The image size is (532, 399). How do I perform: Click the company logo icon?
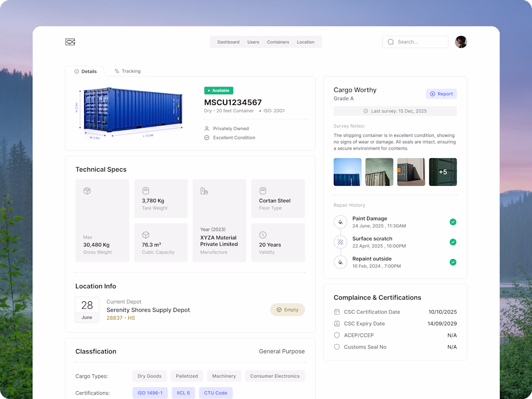[x=70, y=42]
